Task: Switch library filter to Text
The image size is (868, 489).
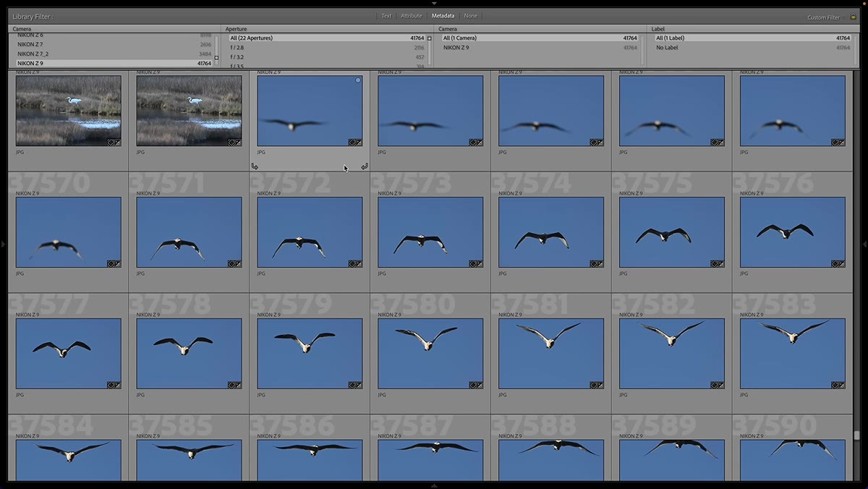Action: pos(386,16)
